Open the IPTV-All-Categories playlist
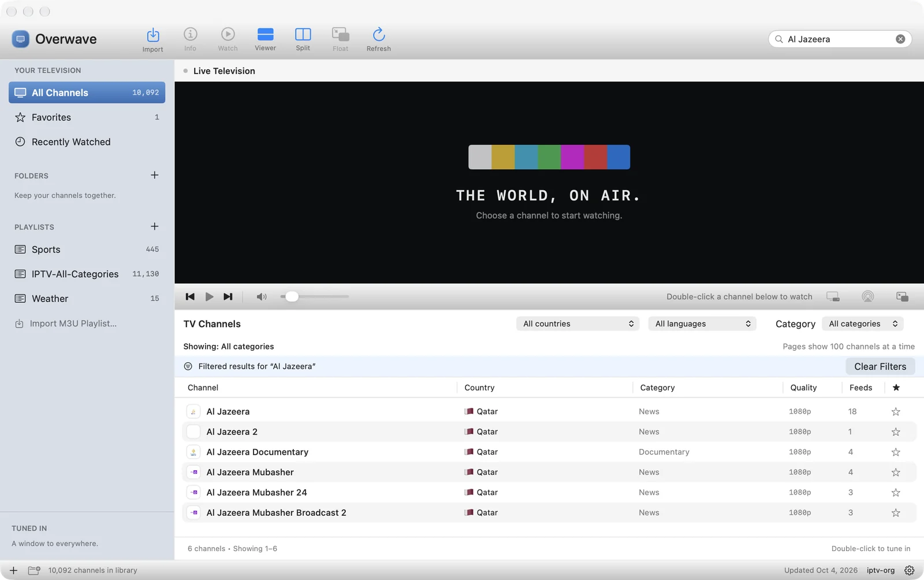This screenshot has width=924, height=580. click(87, 274)
